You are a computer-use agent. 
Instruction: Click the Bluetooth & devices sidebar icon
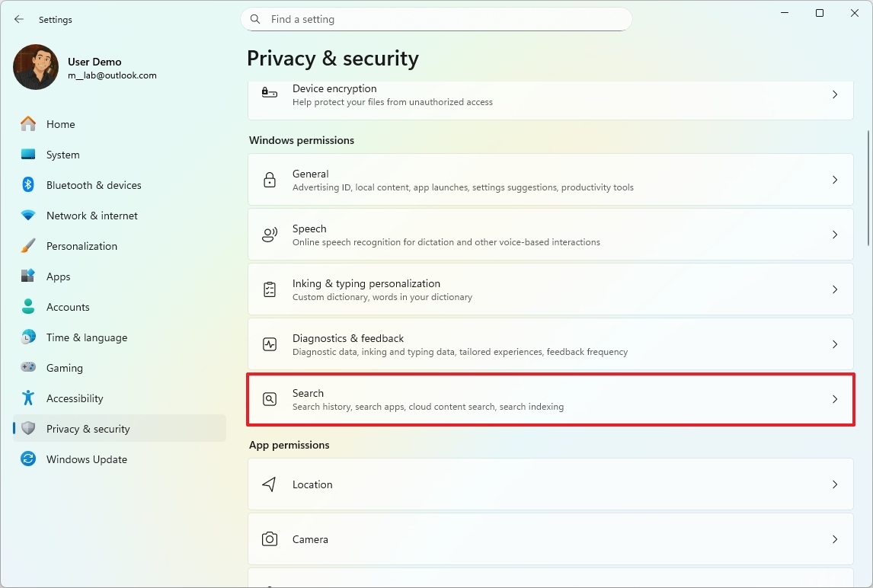pyautogui.click(x=28, y=185)
